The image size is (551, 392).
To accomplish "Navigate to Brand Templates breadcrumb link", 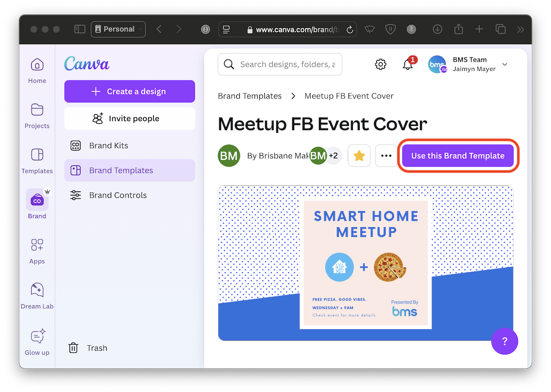I will point(249,96).
